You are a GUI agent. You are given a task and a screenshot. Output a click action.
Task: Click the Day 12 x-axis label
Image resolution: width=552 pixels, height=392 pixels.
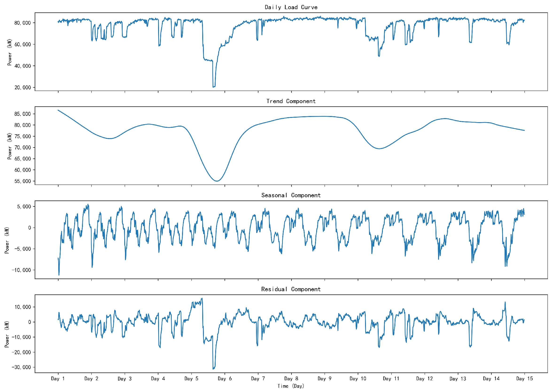pyautogui.click(x=424, y=378)
